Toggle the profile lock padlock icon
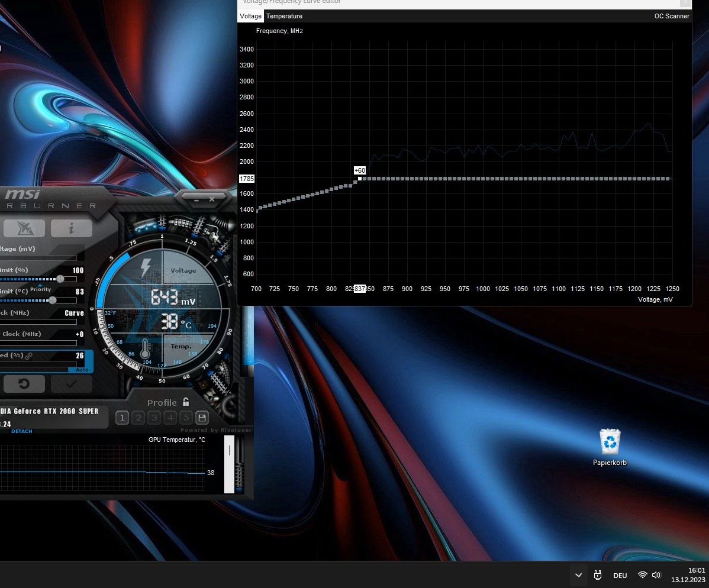This screenshot has width=709, height=588. point(186,402)
